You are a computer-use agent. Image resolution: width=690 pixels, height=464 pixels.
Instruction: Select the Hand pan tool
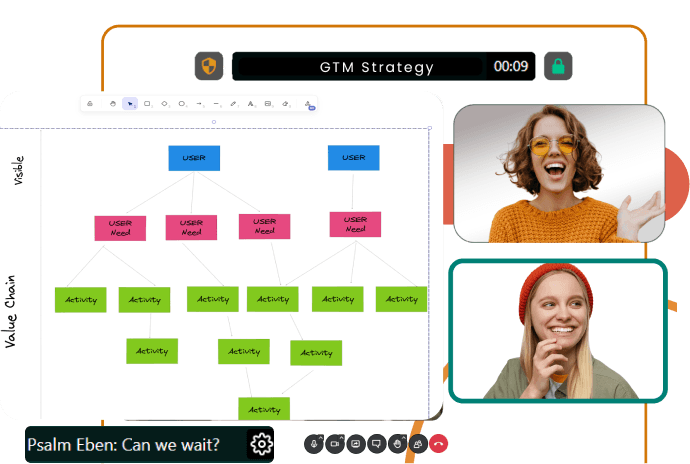coord(113,104)
